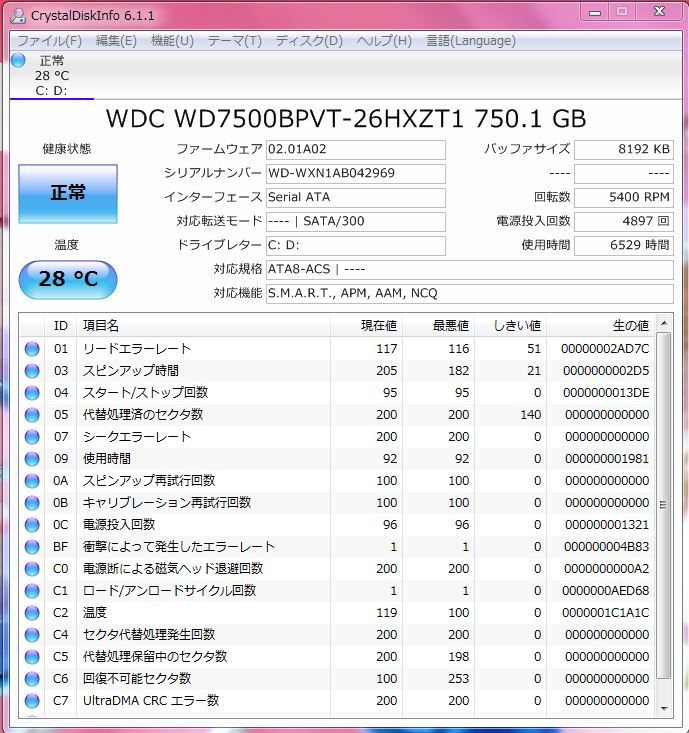Click worst value 253 in C6 row

pyautogui.click(x=458, y=678)
